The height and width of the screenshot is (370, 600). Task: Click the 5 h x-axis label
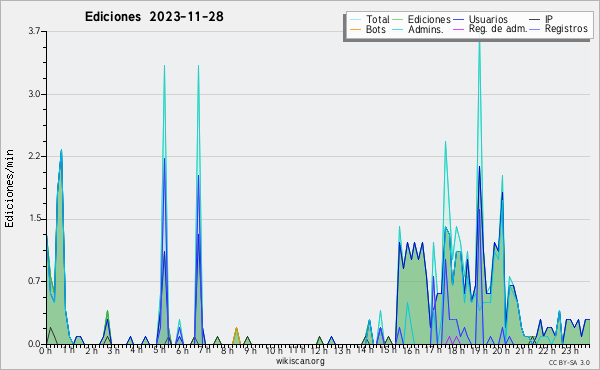[160, 351]
